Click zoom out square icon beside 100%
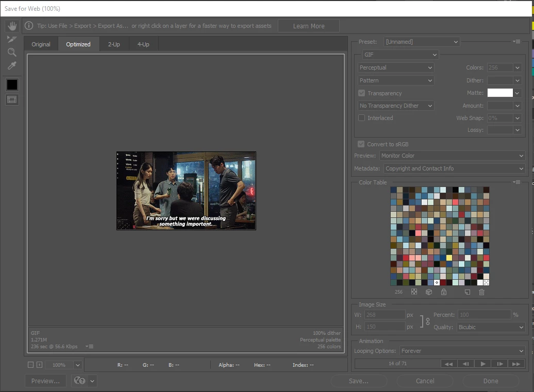 coord(30,365)
